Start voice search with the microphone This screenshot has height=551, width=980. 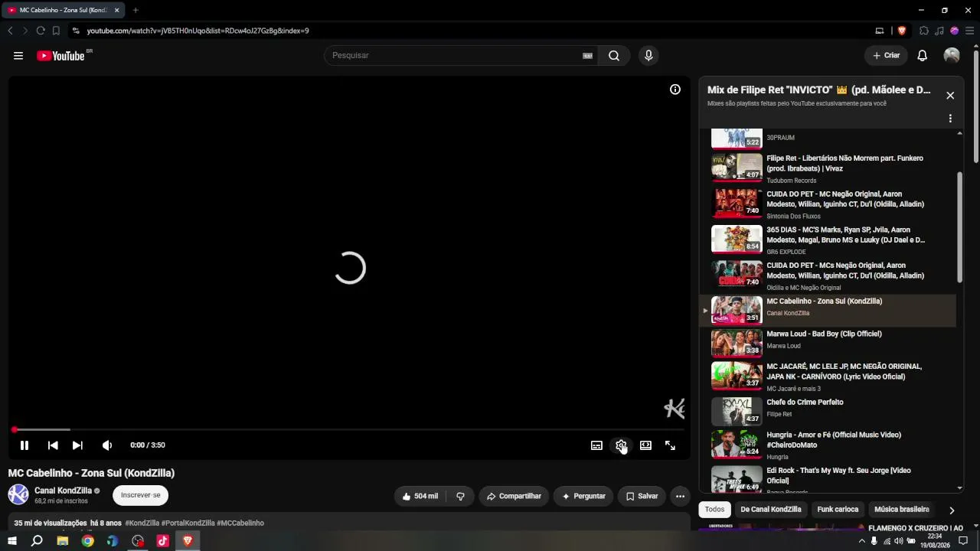click(648, 56)
